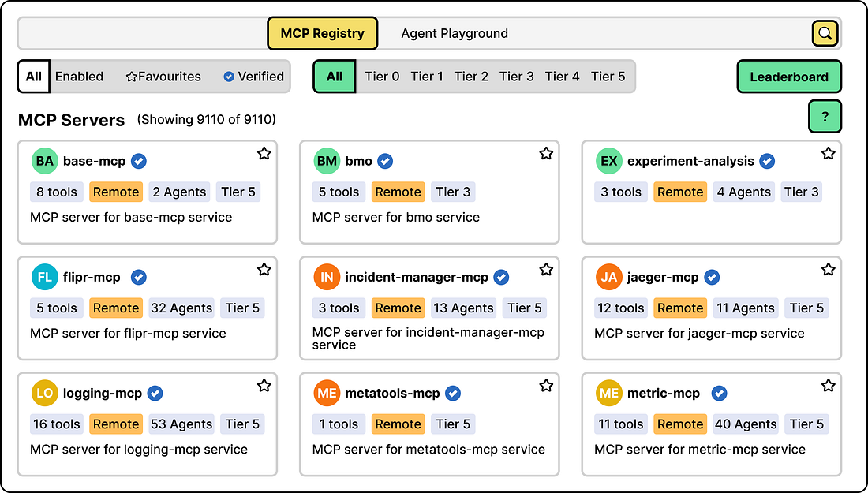Click the BM avatar on bmo card
This screenshot has height=493, width=868.
click(327, 161)
